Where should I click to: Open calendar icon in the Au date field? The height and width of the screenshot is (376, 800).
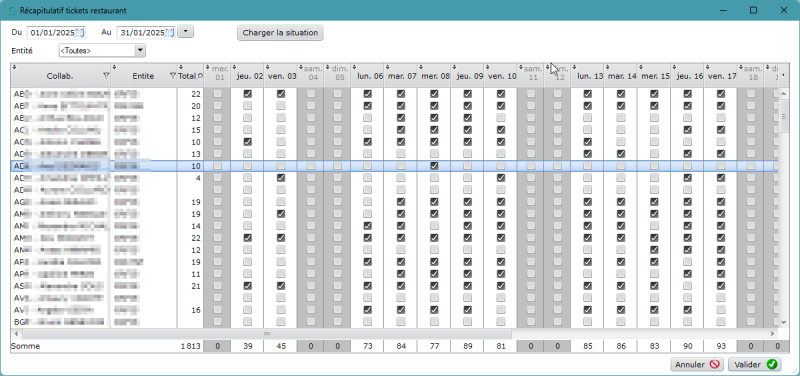(x=170, y=33)
